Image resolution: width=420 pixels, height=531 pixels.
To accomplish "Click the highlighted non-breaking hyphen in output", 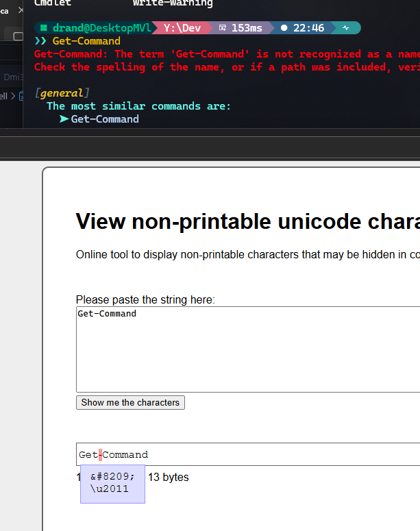I will (100, 454).
